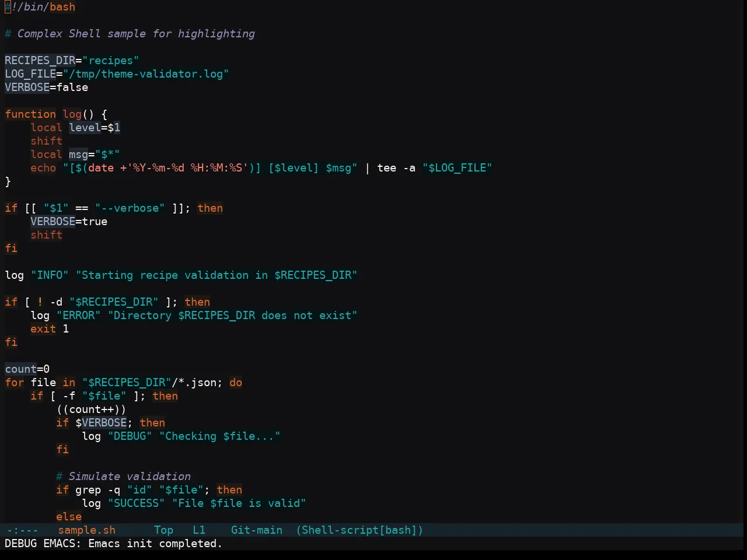Place cursor on the shebang line
The width and height of the screenshot is (747, 560).
pyautogui.click(x=40, y=7)
